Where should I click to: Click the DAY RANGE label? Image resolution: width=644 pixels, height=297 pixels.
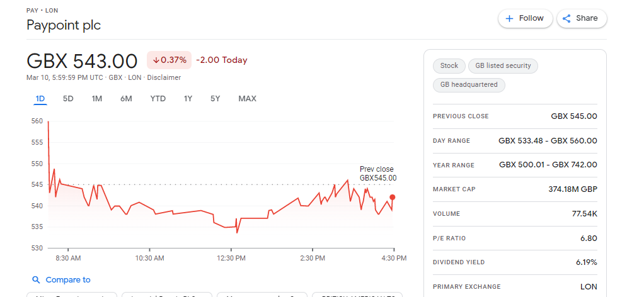coord(451,141)
